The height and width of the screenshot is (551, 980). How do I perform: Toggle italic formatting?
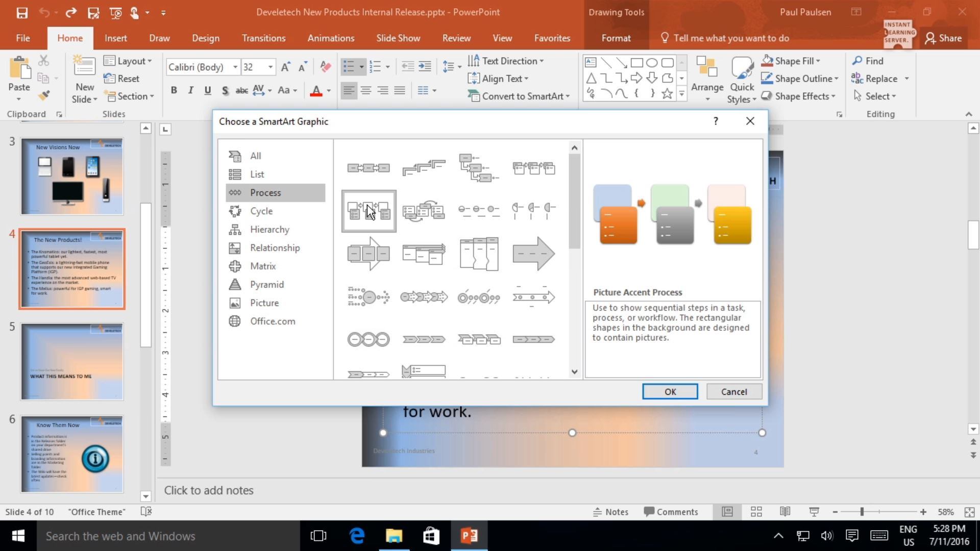[x=190, y=90]
